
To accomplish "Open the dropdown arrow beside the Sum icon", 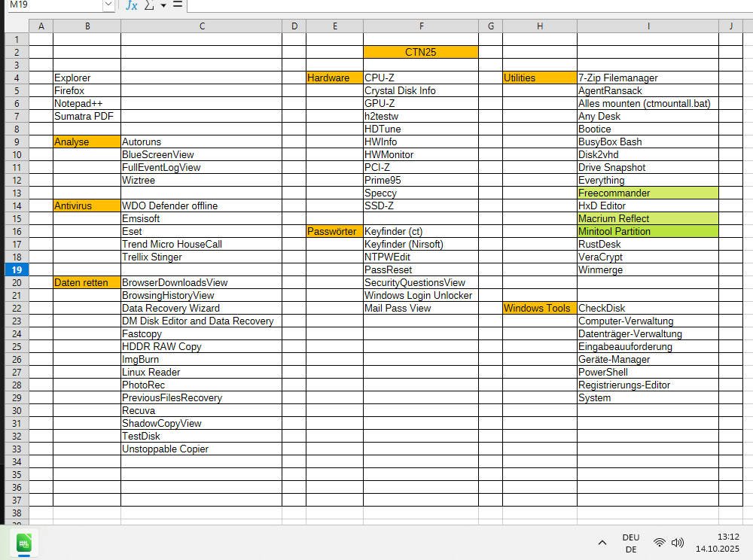I will click(x=163, y=6).
